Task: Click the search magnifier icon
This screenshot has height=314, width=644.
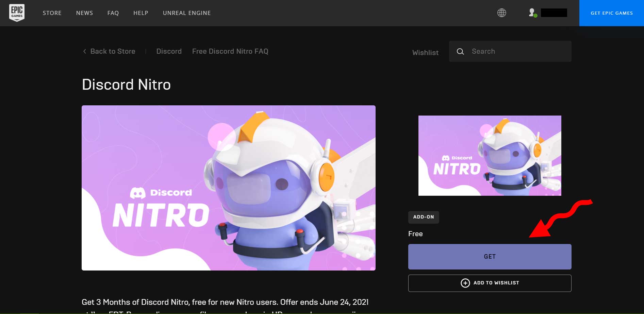Action: point(460,51)
